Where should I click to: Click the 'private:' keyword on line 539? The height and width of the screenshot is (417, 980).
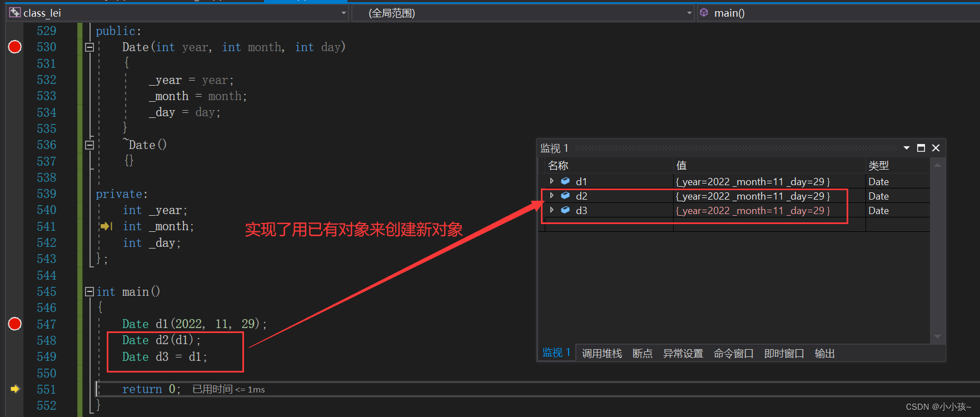[x=122, y=194]
